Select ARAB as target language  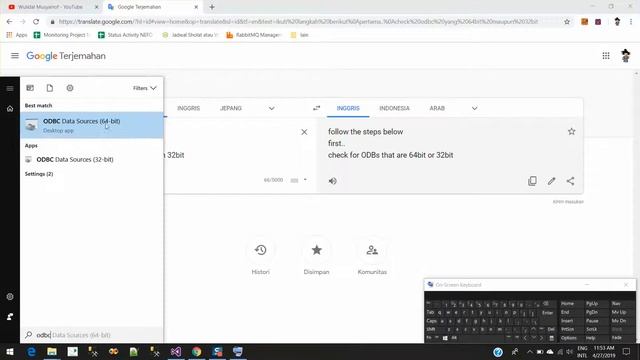click(x=437, y=108)
